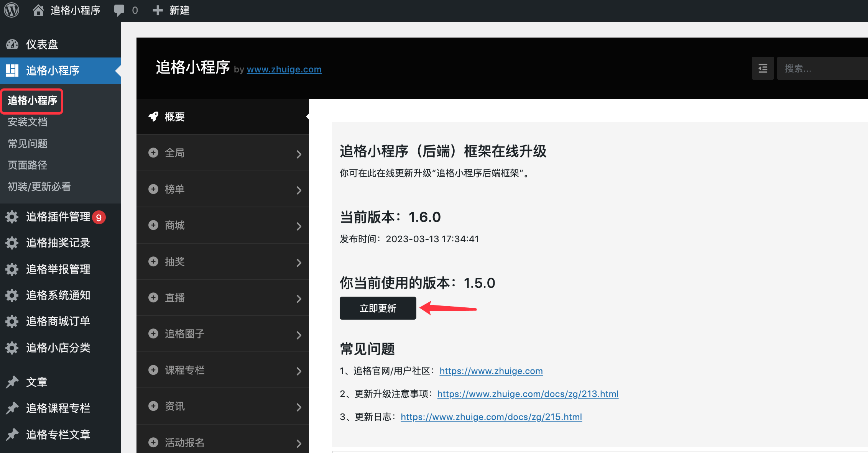Viewport: 868px width, 453px height.
Task: Click the gear icon for 追格抽奖记录
Action: point(12,243)
